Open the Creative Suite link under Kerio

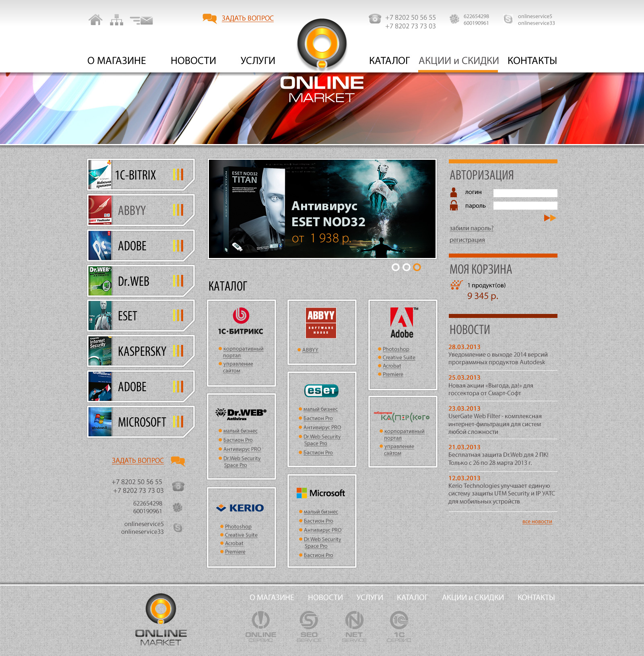pyautogui.click(x=241, y=535)
